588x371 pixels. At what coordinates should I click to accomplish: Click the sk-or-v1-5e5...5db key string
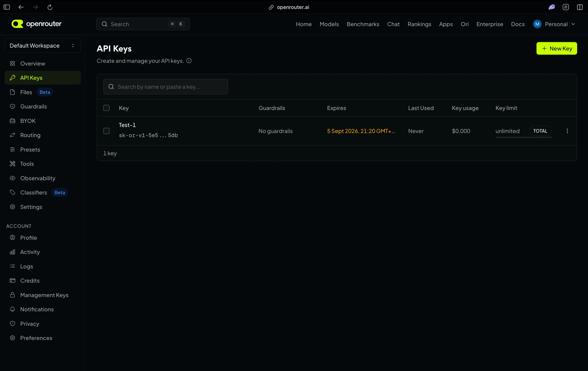(148, 135)
